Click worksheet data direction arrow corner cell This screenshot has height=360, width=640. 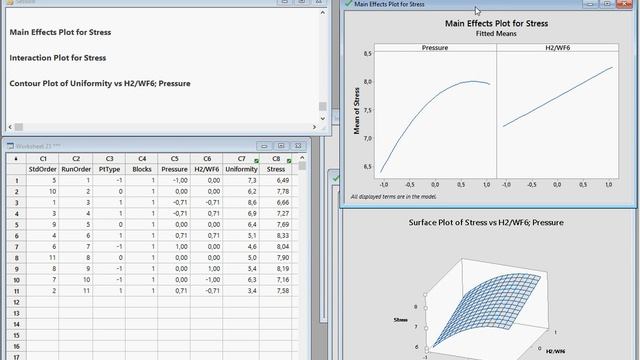(x=16, y=159)
